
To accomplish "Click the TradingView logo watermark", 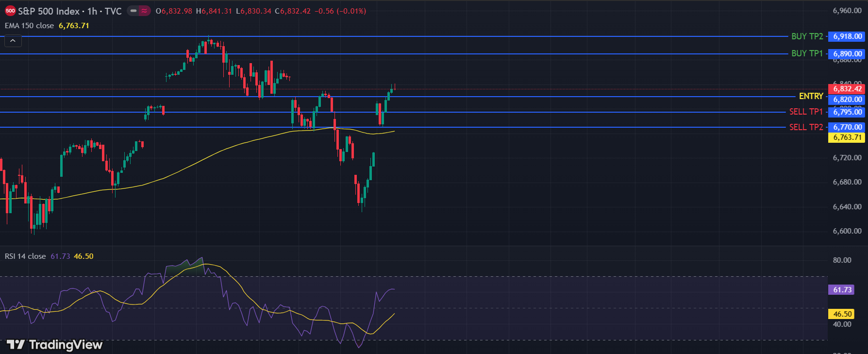I will (x=54, y=345).
